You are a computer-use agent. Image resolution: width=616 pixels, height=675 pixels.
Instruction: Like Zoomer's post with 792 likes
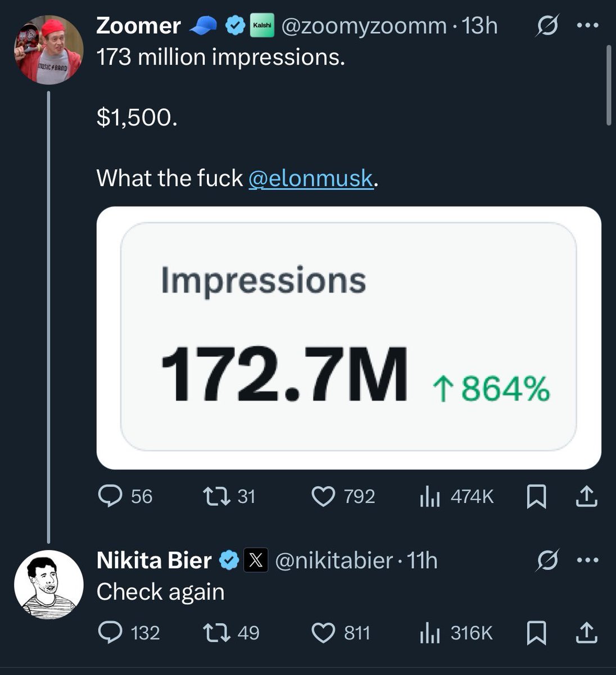323,496
